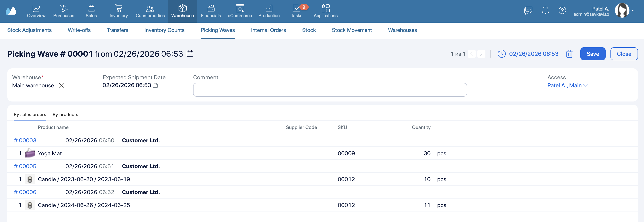Open the Overview section

point(36,11)
